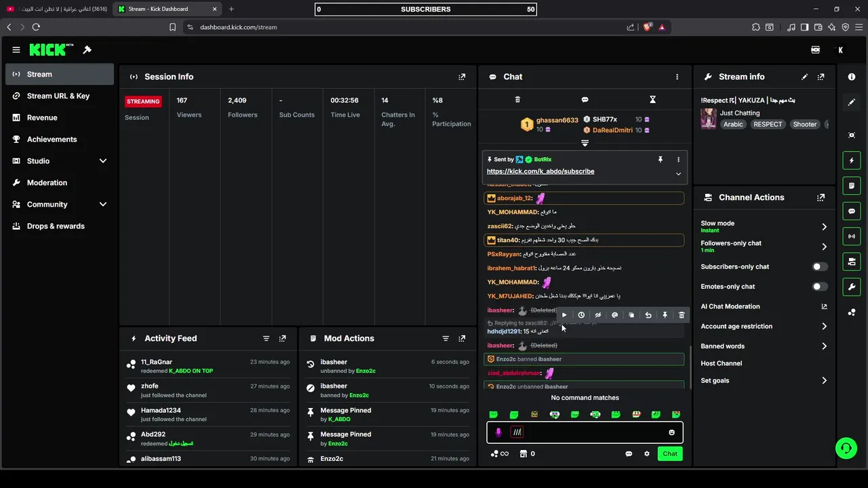
Task: Toggle Stream info wrench widget in sidebar
Action: coord(852,287)
